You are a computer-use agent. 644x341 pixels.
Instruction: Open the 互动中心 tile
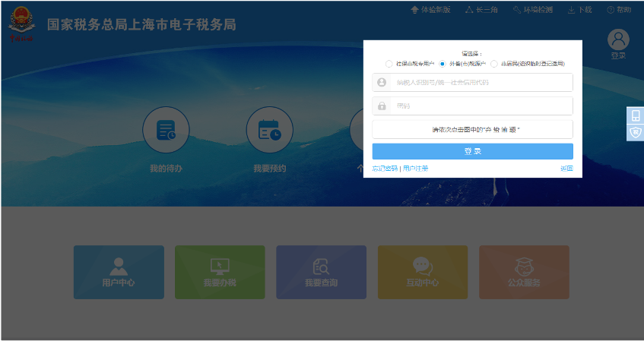(x=423, y=272)
